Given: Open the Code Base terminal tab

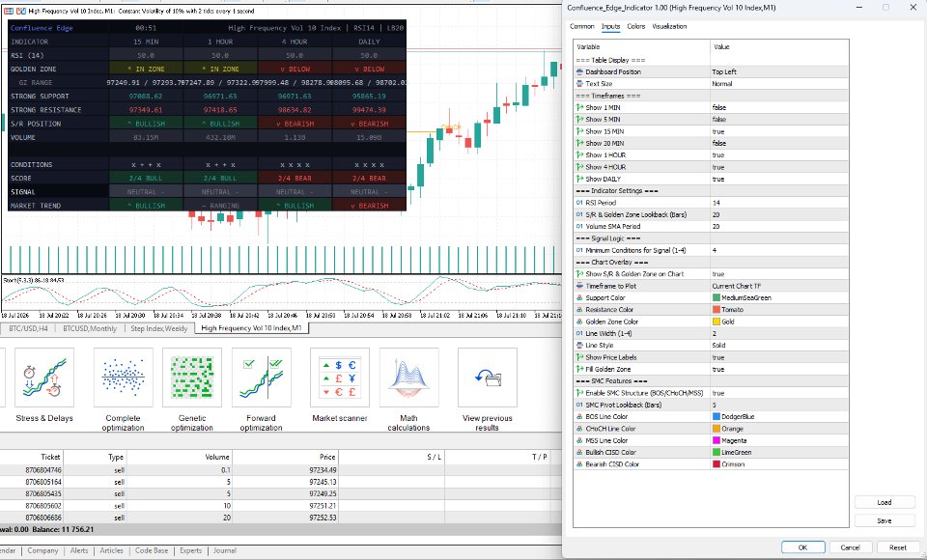Looking at the screenshot, I should [x=152, y=550].
